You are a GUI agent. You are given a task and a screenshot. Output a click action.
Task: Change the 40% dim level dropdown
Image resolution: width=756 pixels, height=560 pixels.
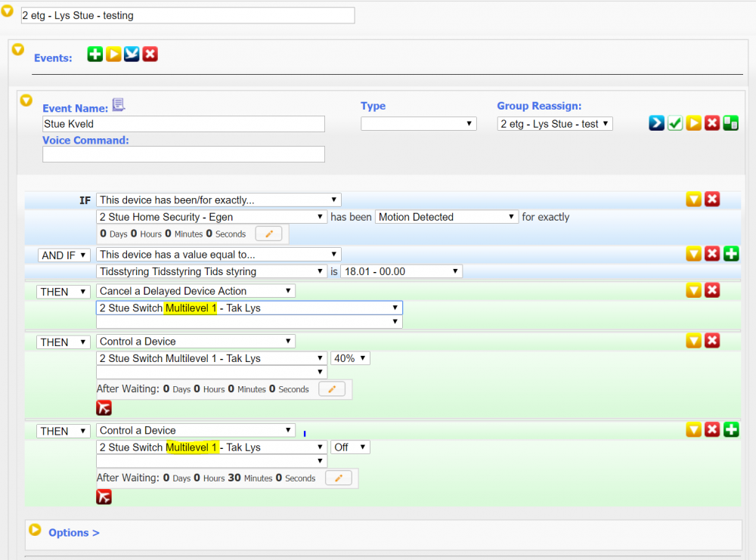coord(350,358)
